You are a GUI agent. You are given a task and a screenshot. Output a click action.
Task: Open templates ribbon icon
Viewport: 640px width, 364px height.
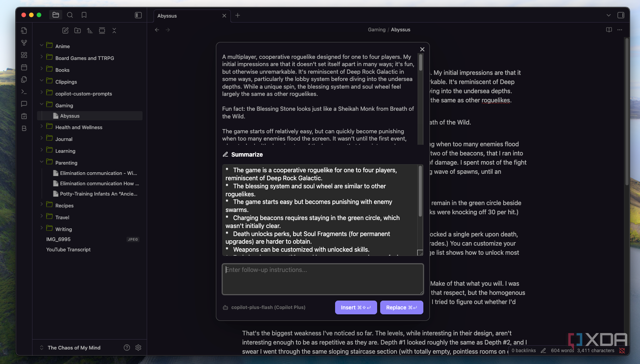(24, 79)
